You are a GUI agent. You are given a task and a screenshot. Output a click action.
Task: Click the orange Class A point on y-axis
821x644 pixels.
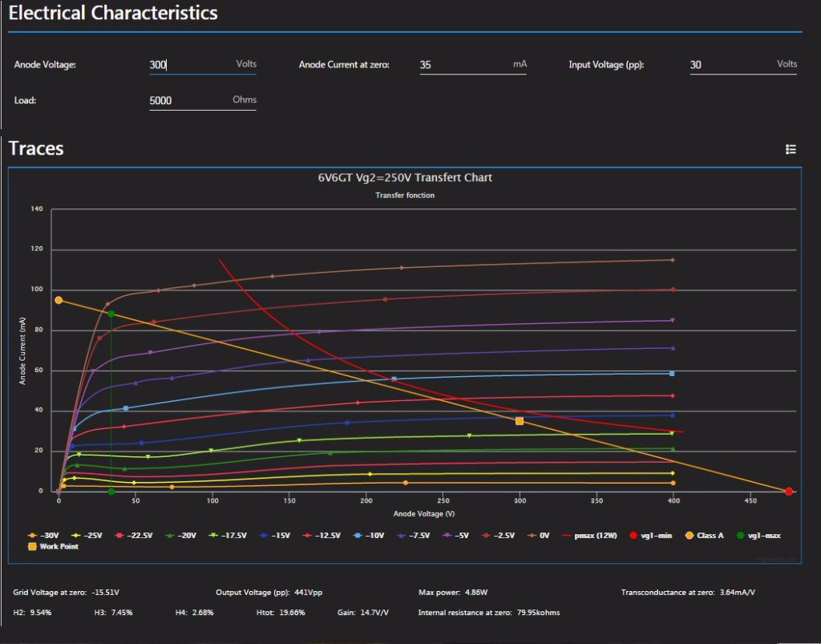[x=59, y=300]
